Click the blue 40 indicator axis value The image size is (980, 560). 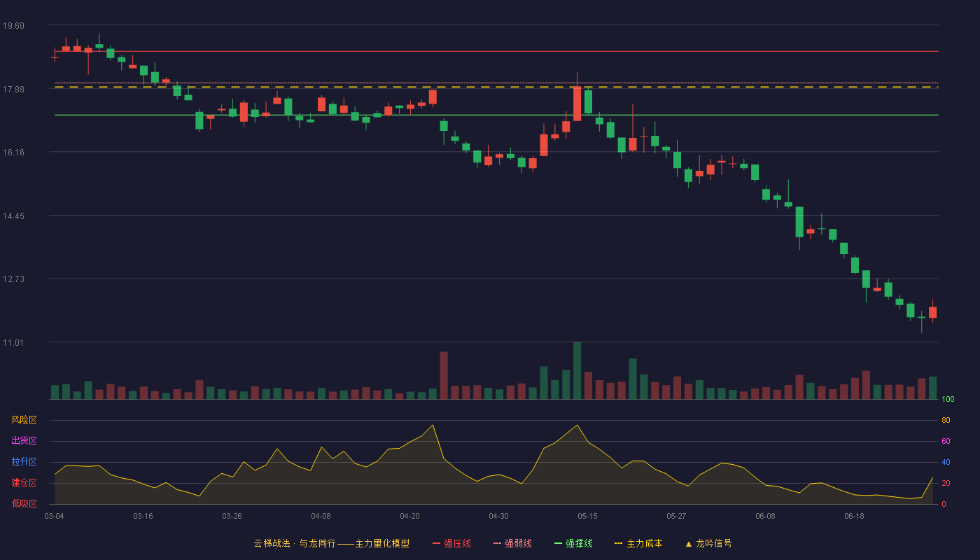(946, 462)
